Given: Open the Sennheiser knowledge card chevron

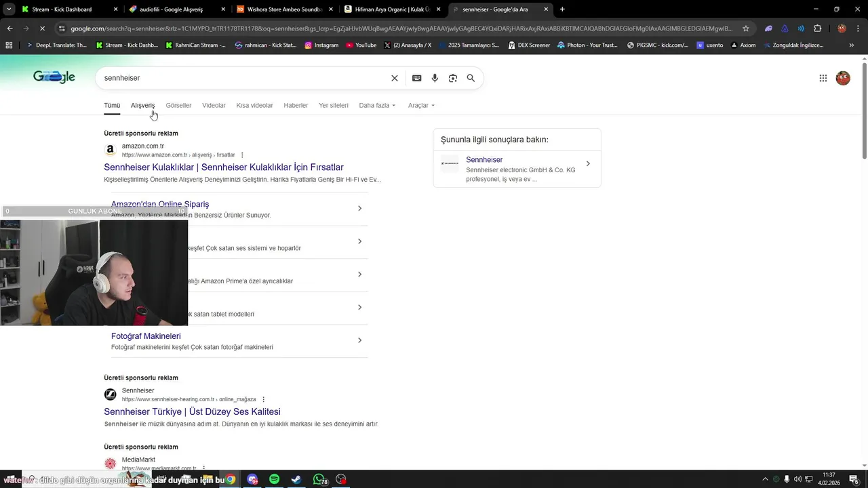Looking at the screenshot, I should [x=588, y=163].
